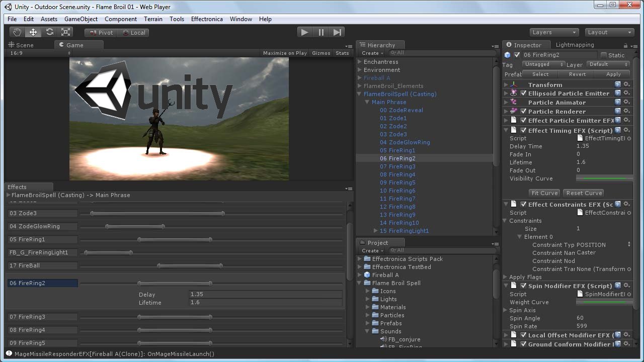Uncheck Spin Modifier EFX script checkbox

[523, 286]
